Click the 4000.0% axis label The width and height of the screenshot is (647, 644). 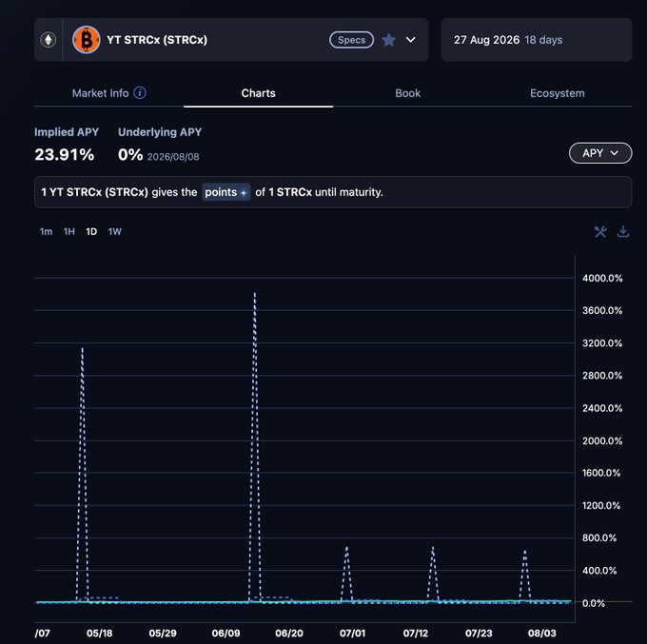coord(602,278)
